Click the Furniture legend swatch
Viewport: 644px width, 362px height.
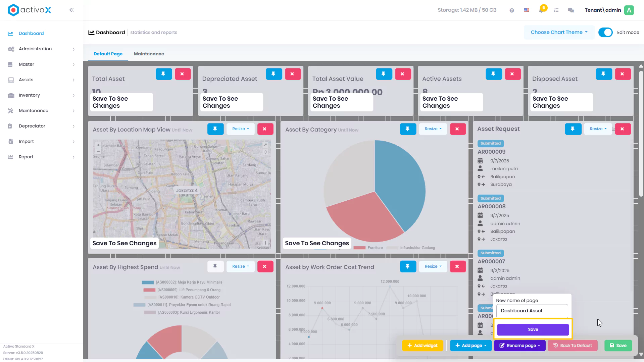click(359, 248)
